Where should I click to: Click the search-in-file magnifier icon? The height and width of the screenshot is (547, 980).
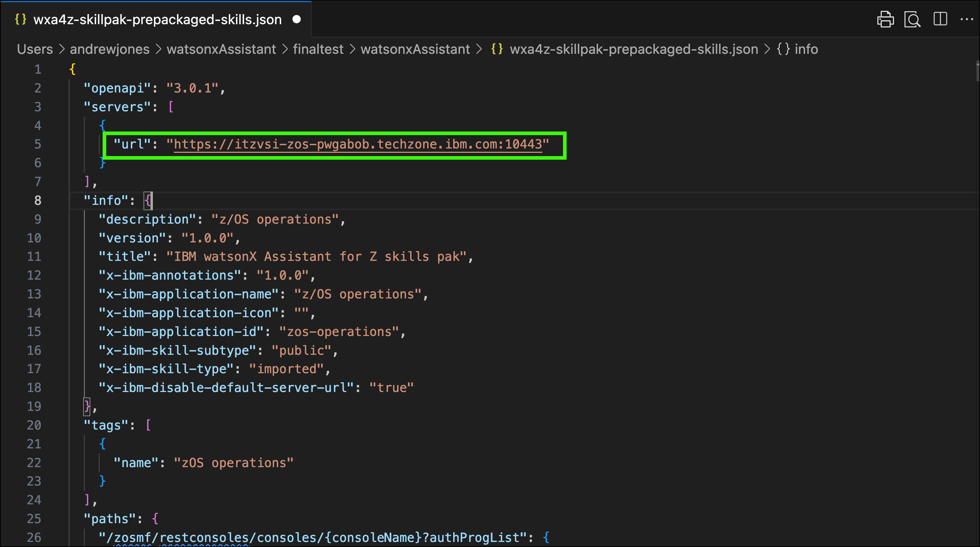(x=912, y=20)
